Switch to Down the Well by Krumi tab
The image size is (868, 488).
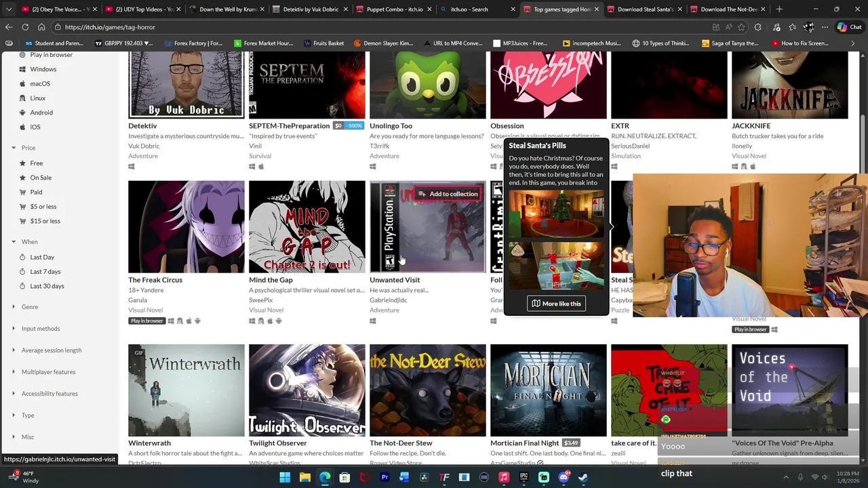click(226, 9)
